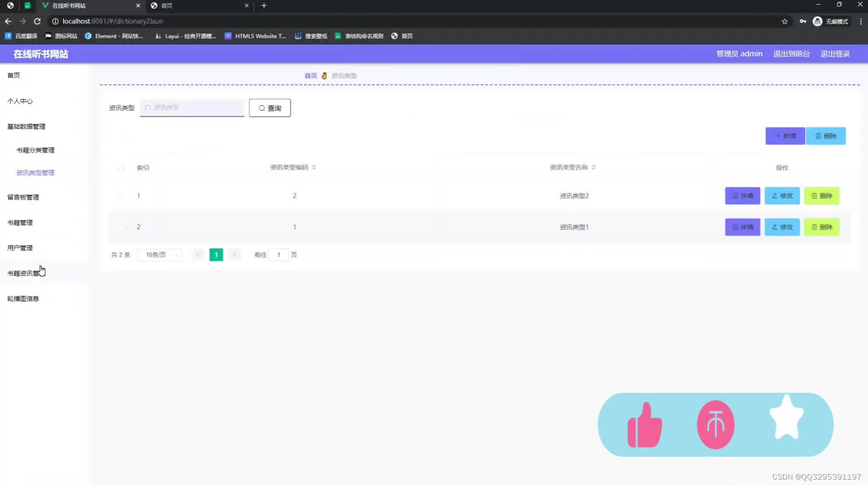
Task: Sort by 资讯类型名称 column arrows
Action: (x=593, y=168)
